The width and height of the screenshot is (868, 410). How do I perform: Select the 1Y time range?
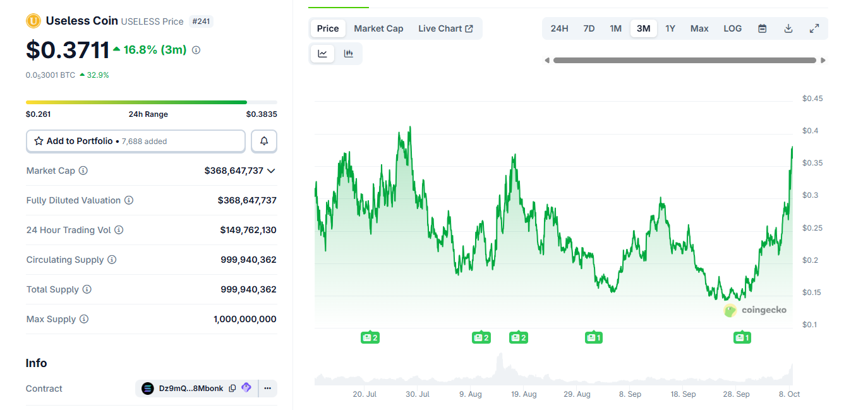coord(670,28)
